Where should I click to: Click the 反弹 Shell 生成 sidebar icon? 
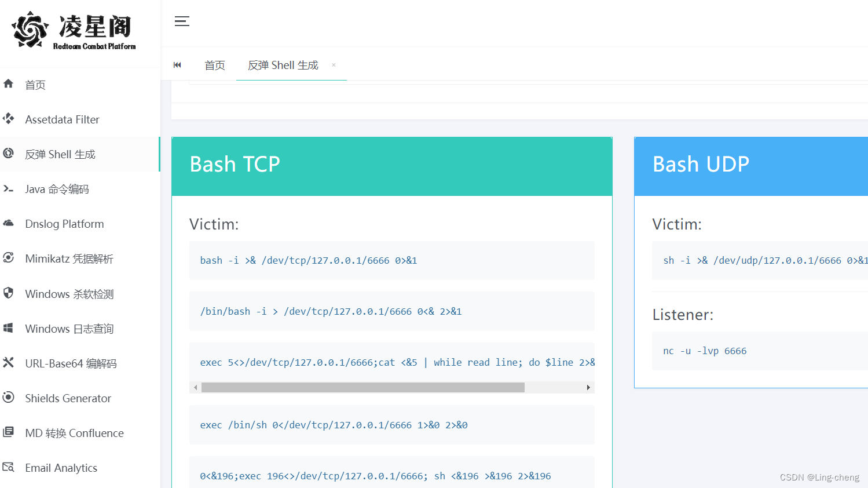click(8, 153)
